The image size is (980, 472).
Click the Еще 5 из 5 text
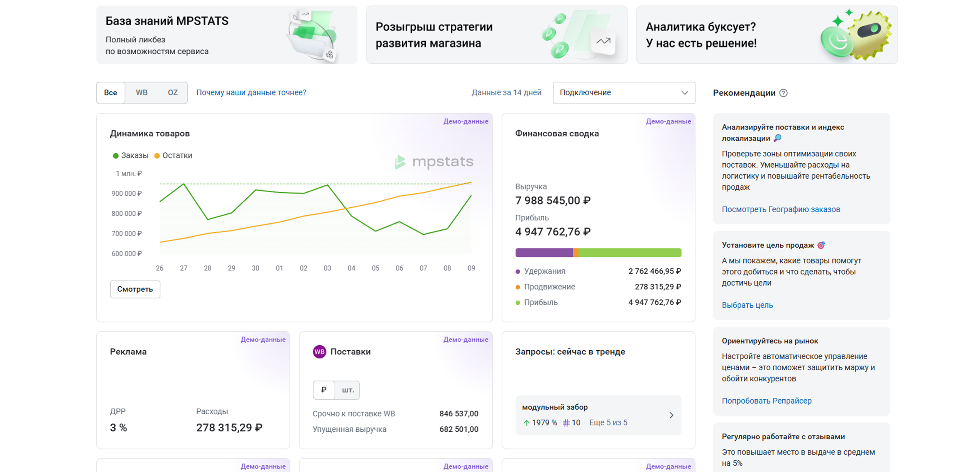608,422
